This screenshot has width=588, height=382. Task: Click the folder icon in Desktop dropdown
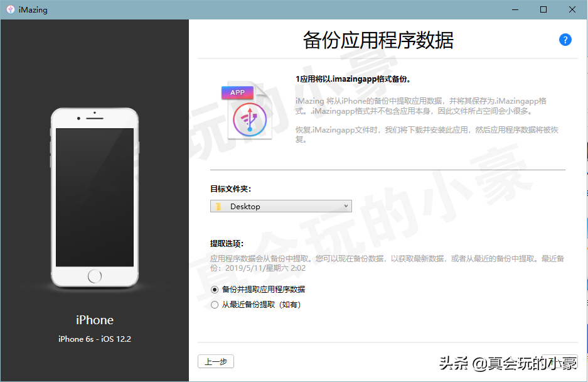pos(218,206)
